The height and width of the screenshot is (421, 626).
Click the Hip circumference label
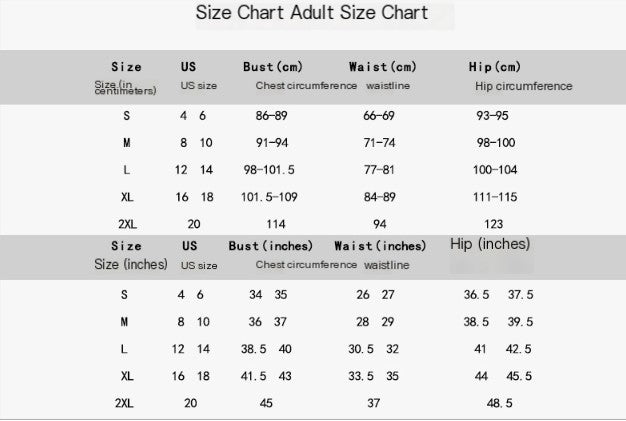point(523,86)
